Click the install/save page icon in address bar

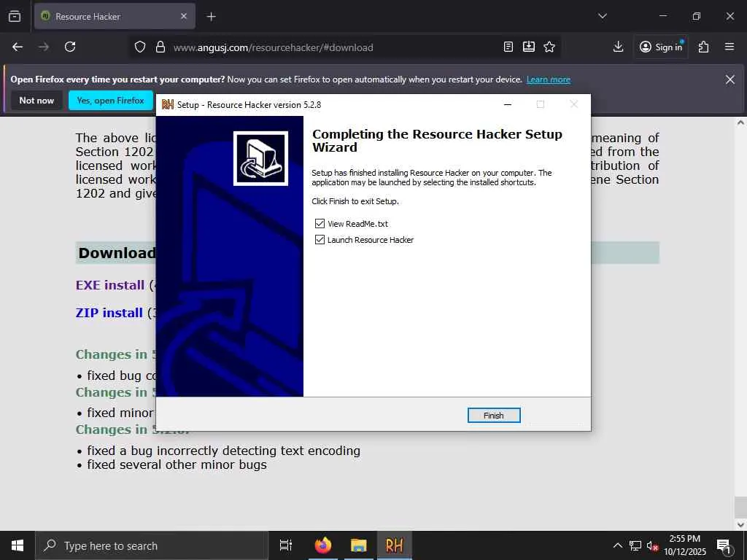tap(529, 47)
